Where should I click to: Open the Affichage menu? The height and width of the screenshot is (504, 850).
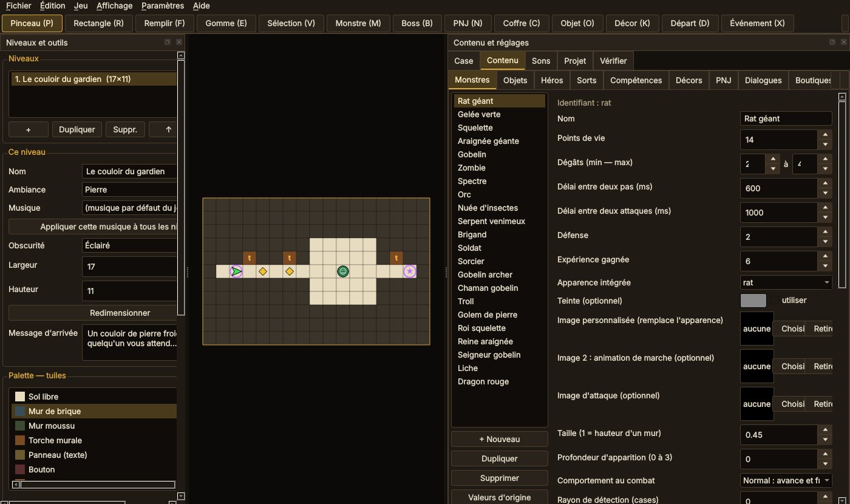(114, 5)
